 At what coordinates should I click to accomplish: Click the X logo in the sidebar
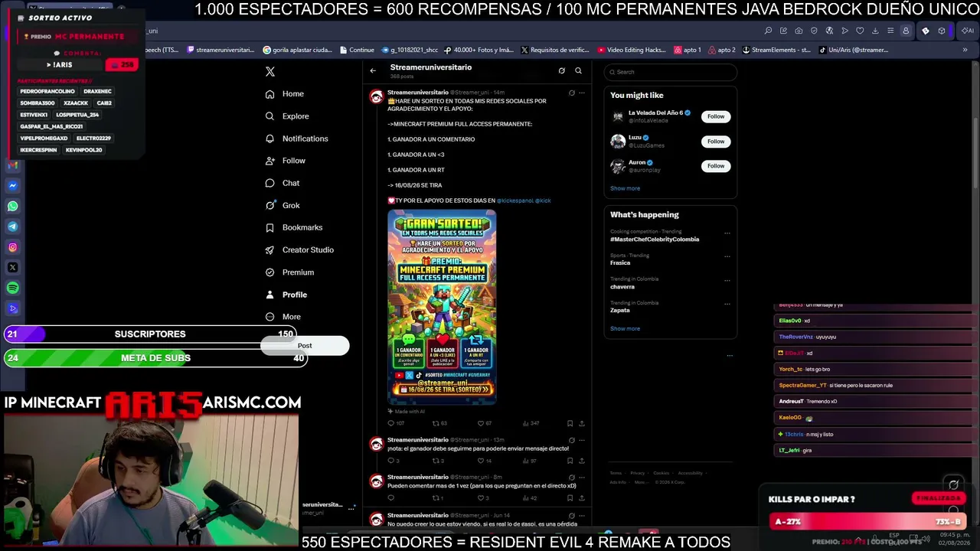(269, 71)
